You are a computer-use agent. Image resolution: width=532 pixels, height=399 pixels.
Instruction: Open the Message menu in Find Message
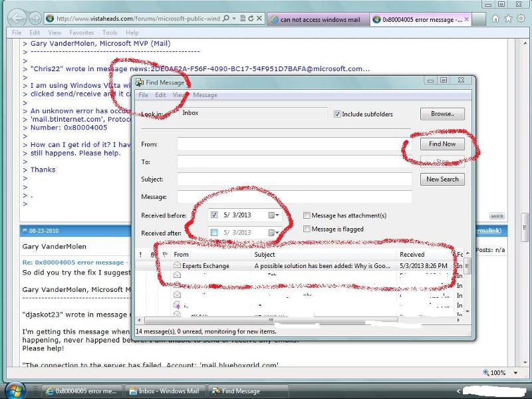205,95
